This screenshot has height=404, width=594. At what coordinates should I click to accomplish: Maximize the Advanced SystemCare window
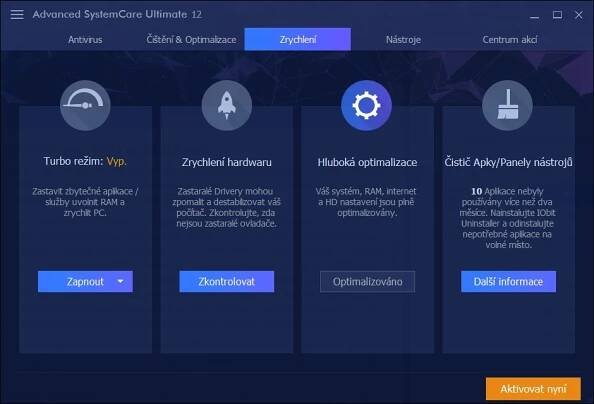coord(557,15)
